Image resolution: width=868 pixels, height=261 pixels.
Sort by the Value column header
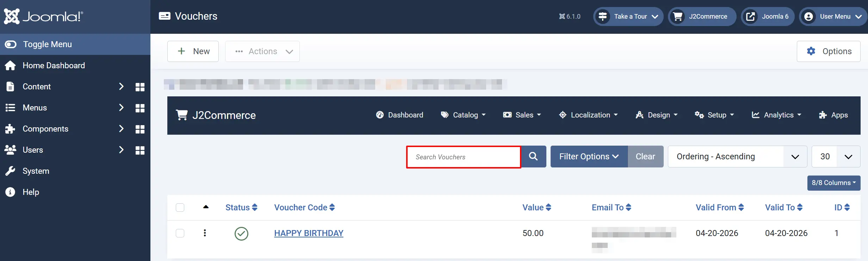tap(537, 208)
